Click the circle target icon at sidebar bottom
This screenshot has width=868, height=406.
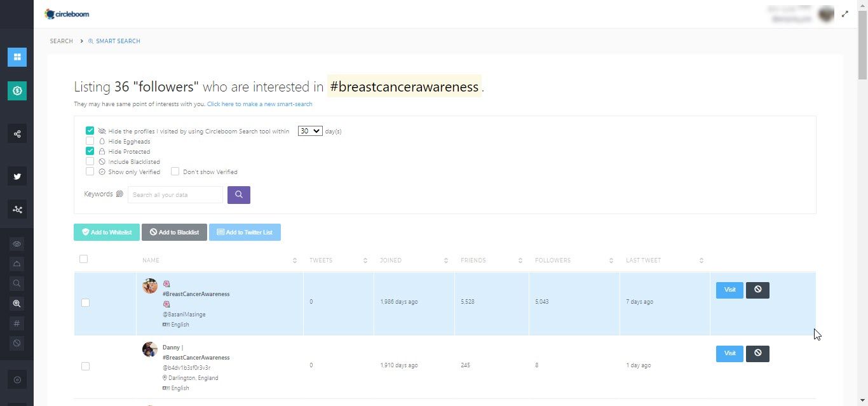pos(17,380)
